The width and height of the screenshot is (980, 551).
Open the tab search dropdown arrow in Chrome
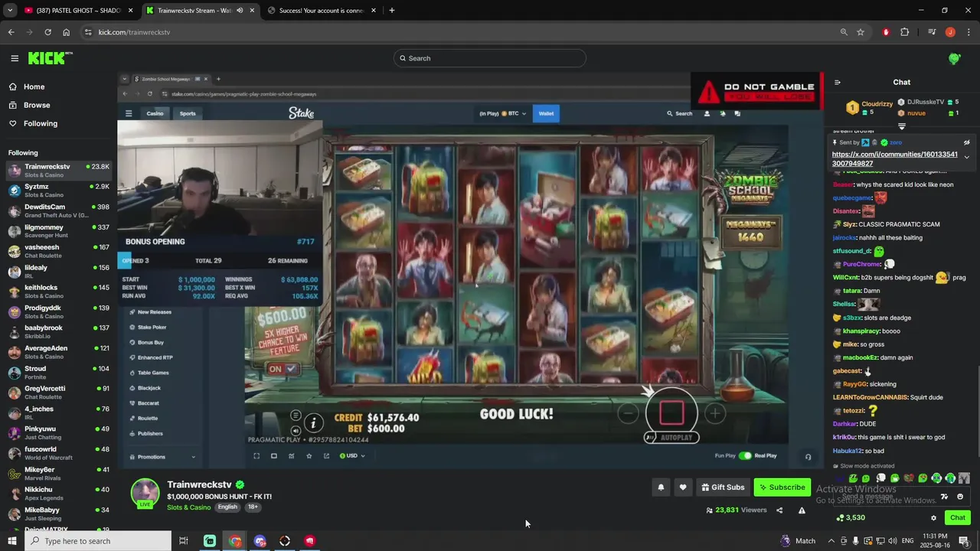click(x=9, y=11)
